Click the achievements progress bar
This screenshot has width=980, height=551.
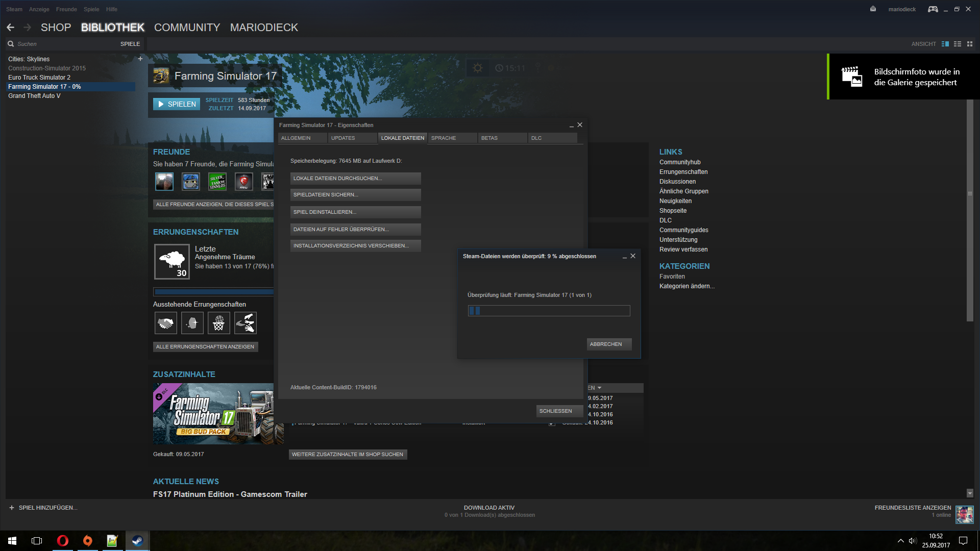click(214, 292)
